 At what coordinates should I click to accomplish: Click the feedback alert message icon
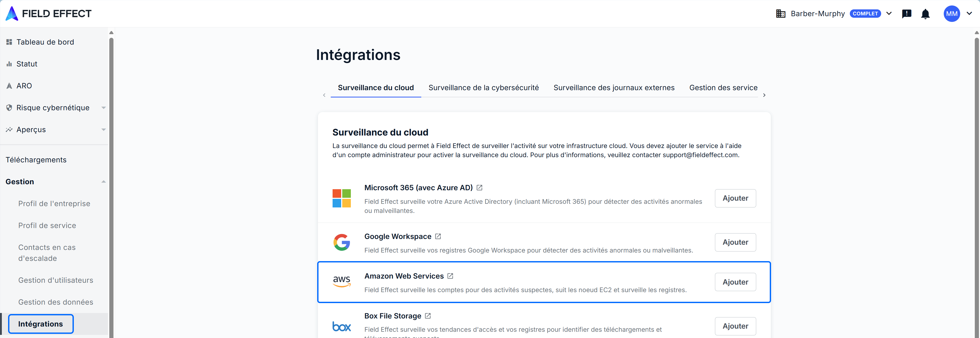click(907, 14)
